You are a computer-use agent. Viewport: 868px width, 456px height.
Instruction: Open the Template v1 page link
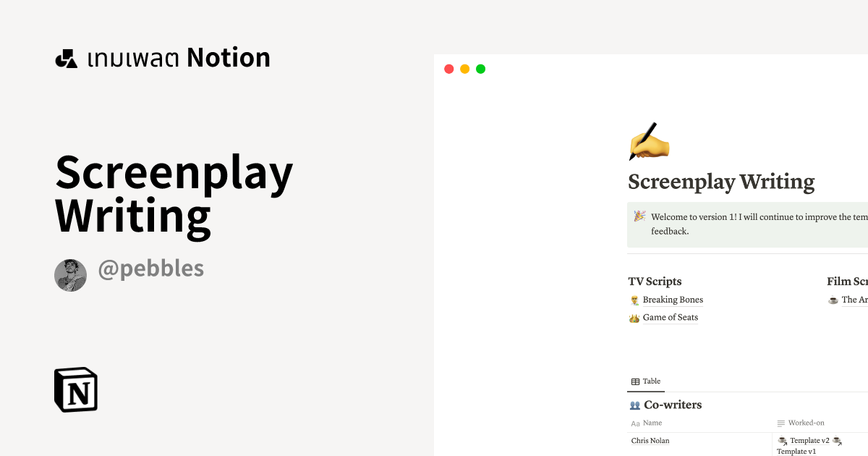(796, 451)
